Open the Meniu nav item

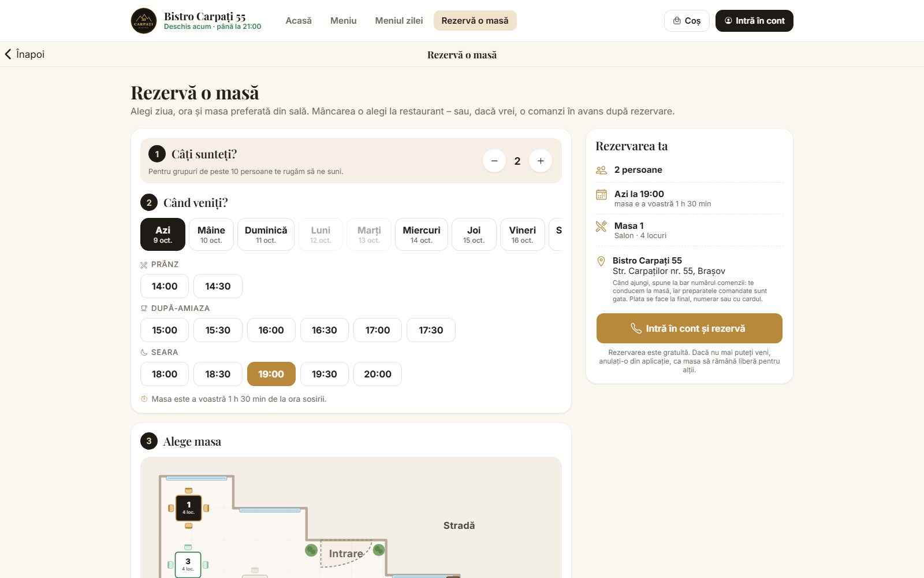344,21
